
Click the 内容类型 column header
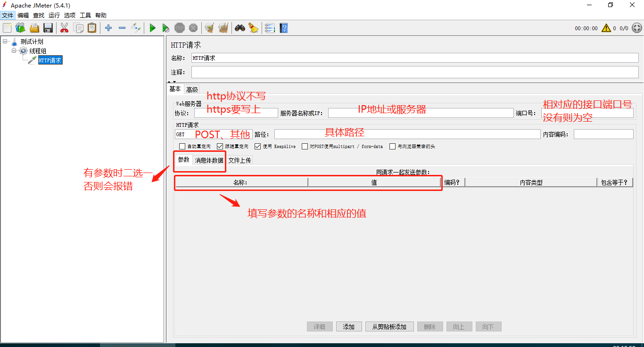pyautogui.click(x=531, y=182)
